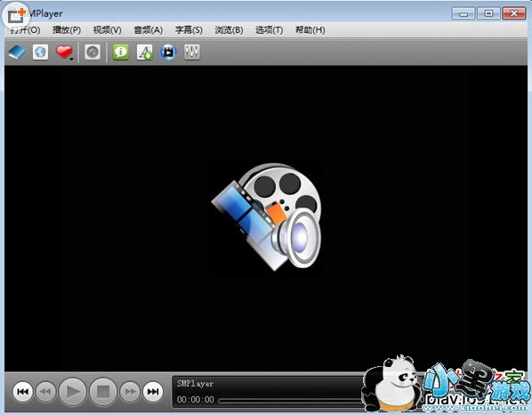
Task: Open the blue film clapper icon
Action: pyautogui.click(x=168, y=53)
